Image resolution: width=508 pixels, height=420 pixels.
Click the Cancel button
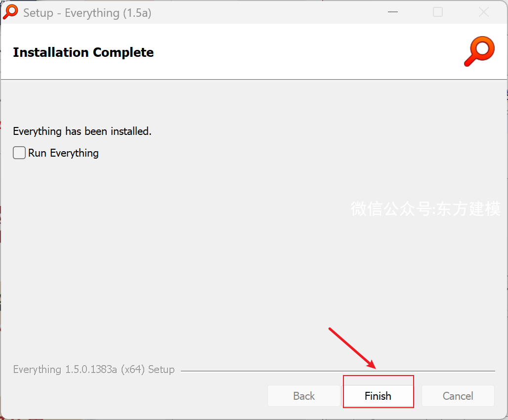click(458, 396)
